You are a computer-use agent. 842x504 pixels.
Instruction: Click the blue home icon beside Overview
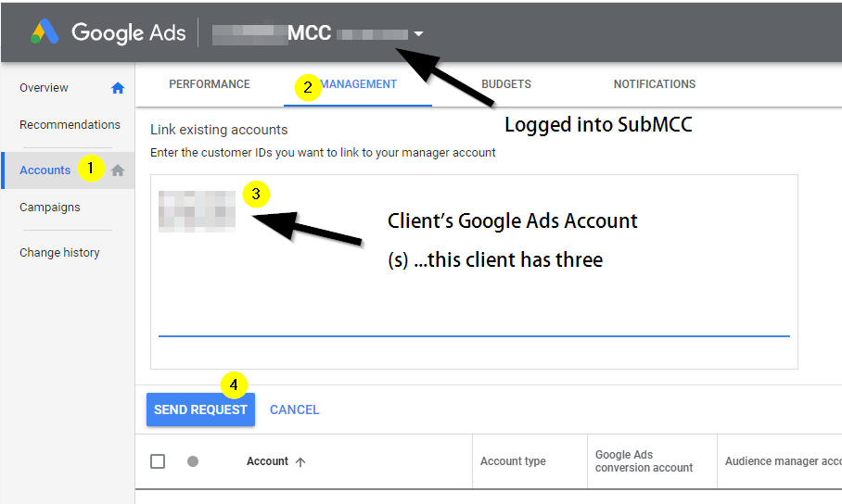click(118, 87)
